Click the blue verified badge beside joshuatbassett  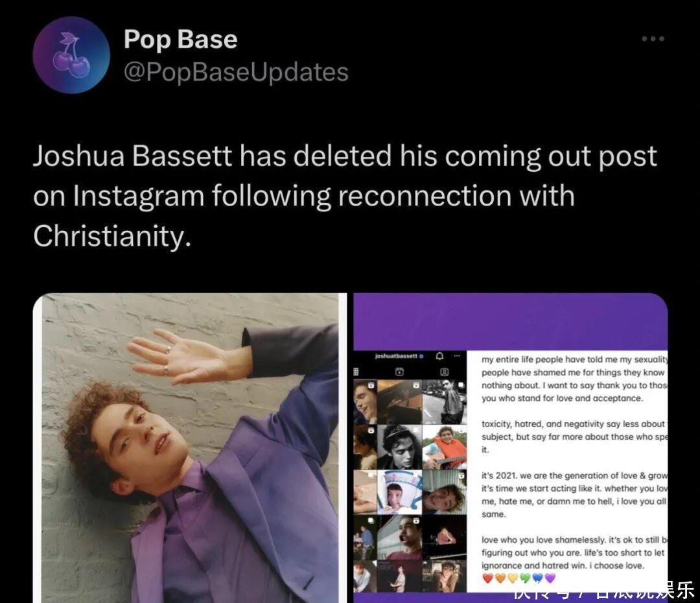[x=421, y=357]
